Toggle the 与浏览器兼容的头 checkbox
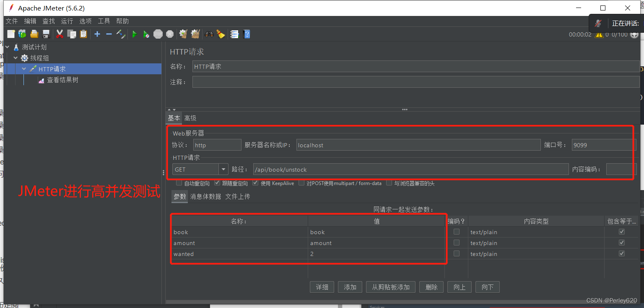This screenshot has height=308, width=644. 389,183
